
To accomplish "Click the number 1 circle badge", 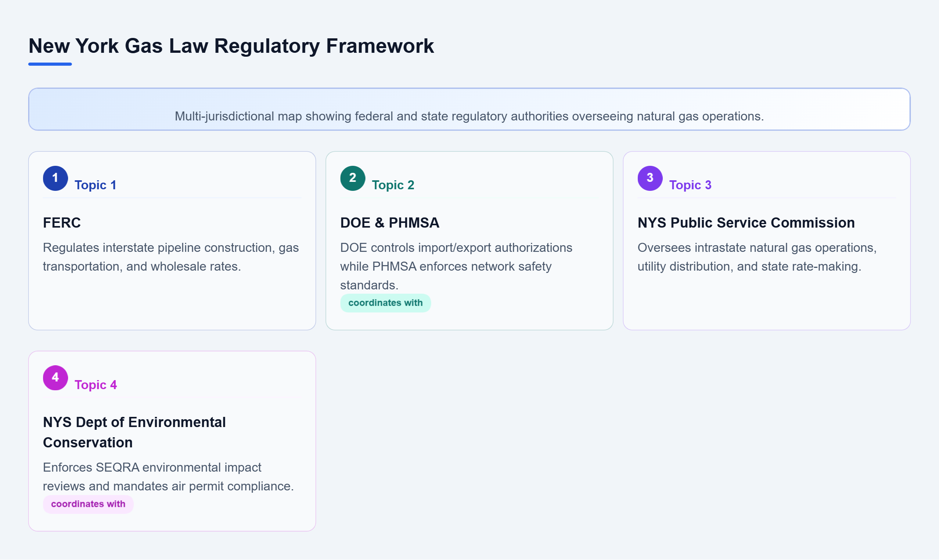I will point(56,178).
